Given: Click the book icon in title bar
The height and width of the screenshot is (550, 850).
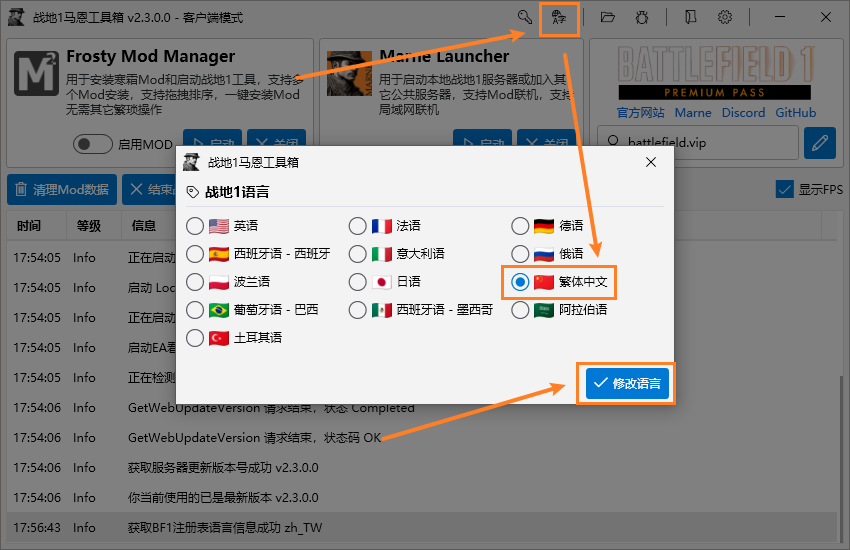Looking at the screenshot, I should click(690, 17).
